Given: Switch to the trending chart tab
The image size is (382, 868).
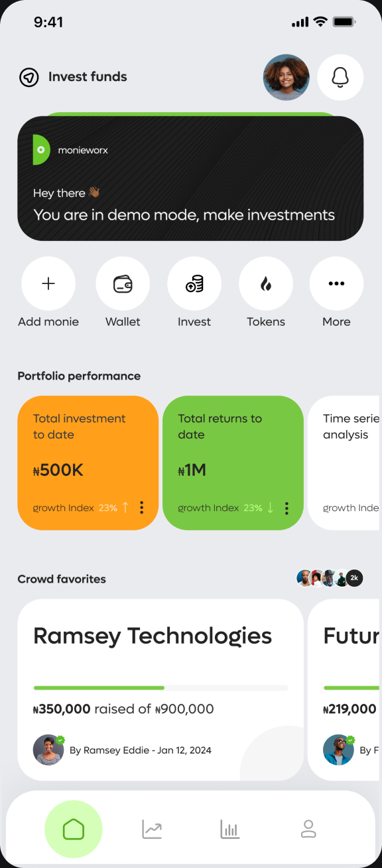Looking at the screenshot, I should 152,830.
